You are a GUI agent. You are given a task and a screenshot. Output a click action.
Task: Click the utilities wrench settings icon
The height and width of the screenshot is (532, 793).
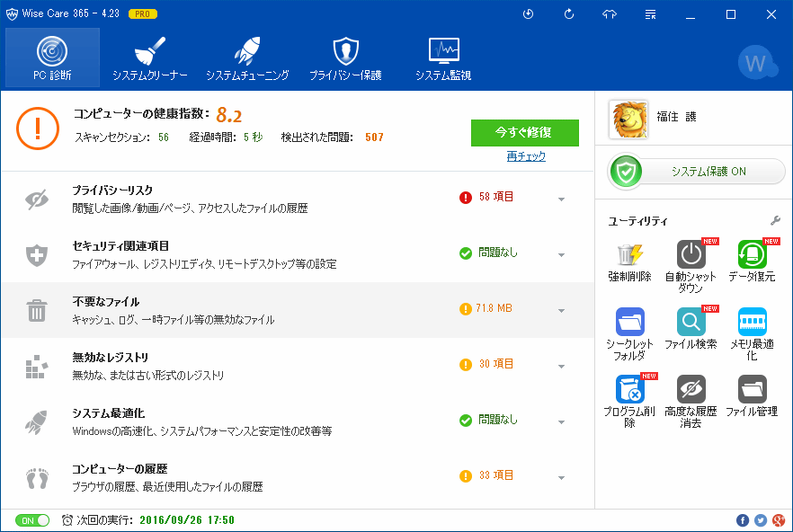775,220
